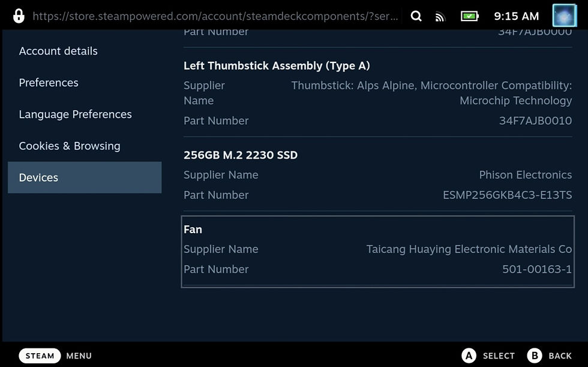The image size is (588, 367).
Task: Open Language Preferences page
Action: click(x=76, y=114)
